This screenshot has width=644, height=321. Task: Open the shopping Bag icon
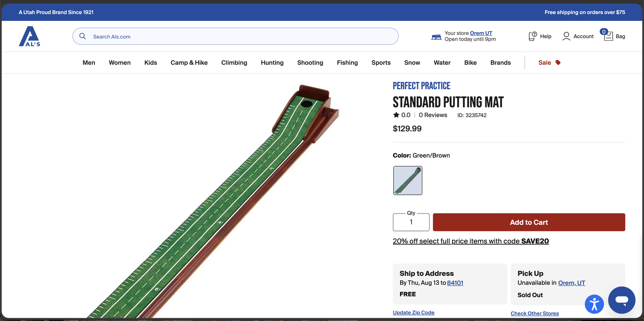[608, 36]
